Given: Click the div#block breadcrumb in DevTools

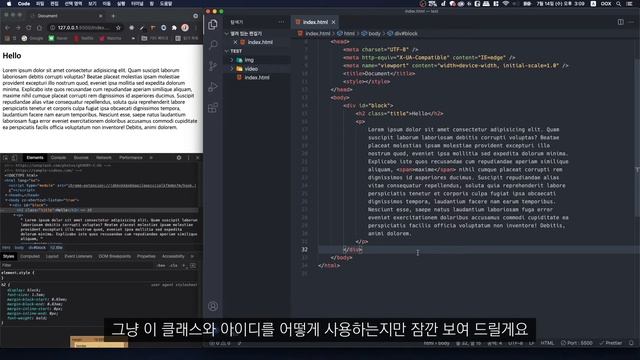Looking at the screenshot, I should [37, 248].
